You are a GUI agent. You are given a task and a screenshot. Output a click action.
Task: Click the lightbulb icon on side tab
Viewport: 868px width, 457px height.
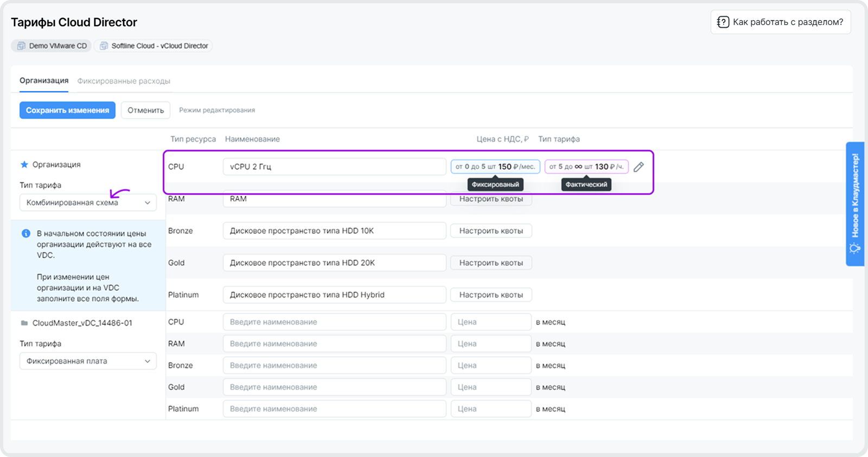[854, 248]
